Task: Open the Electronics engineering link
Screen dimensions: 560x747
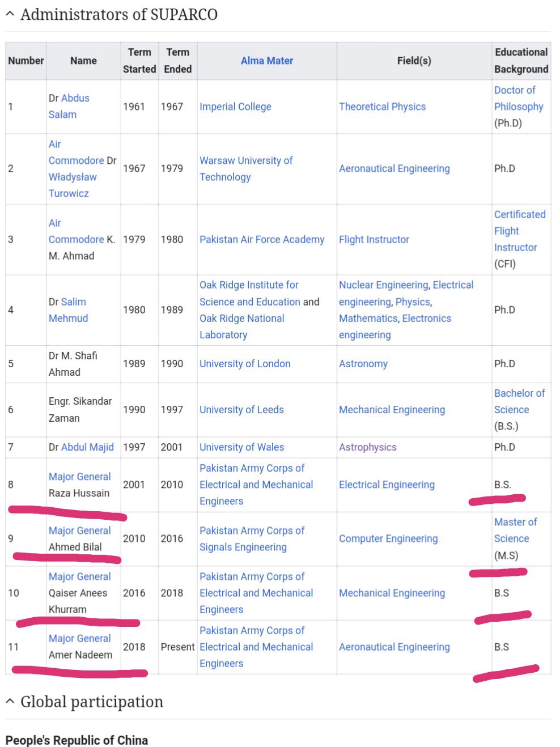Action: pyautogui.click(x=395, y=326)
